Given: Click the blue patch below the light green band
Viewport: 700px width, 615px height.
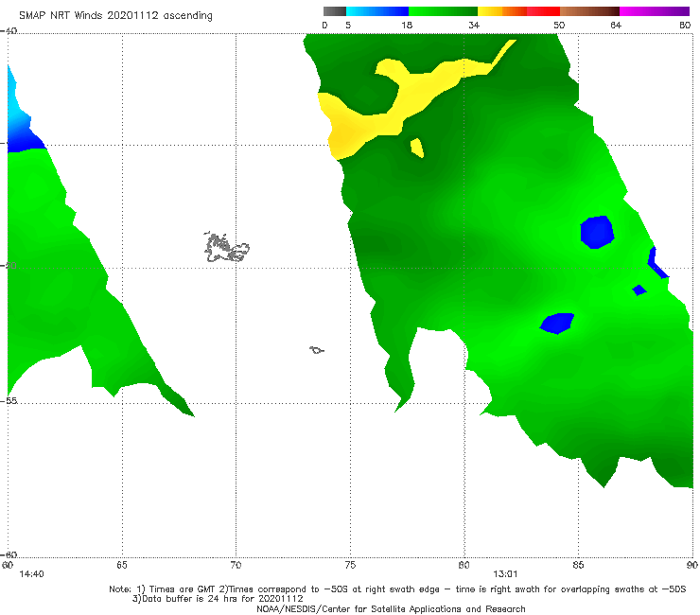Looking at the screenshot, I should [x=557, y=323].
